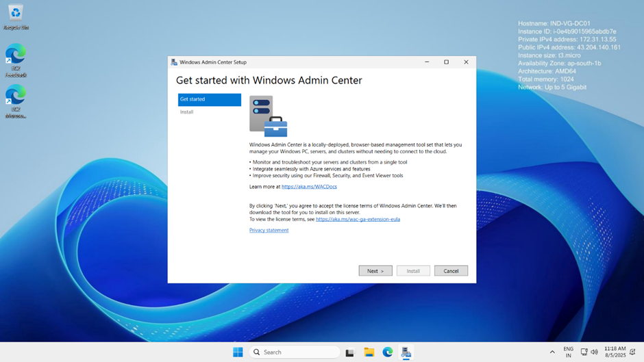The width and height of the screenshot is (644, 362).
Task: Click the 'Availability Zone: ap-south-1b' text
Action: click(x=560, y=63)
